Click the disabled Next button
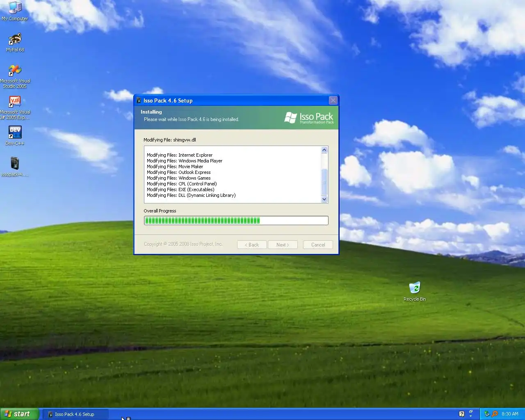Viewport: 525px width, 420px height. pyautogui.click(x=283, y=245)
